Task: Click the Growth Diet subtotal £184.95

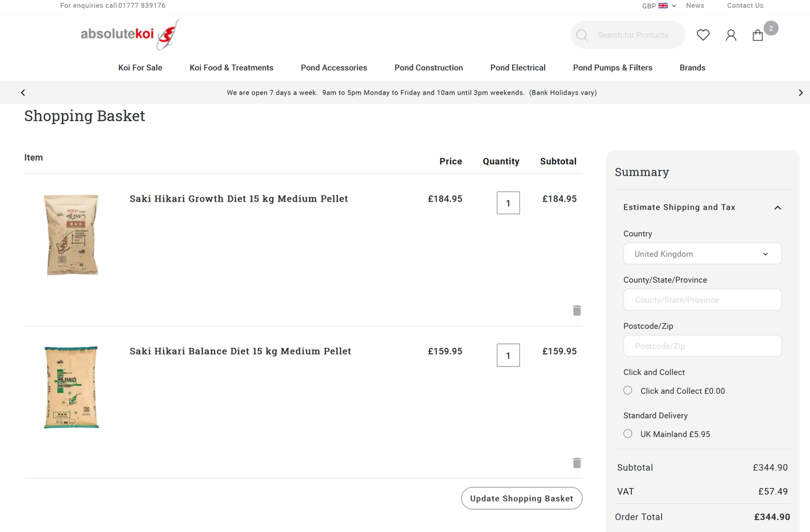Action: [x=559, y=199]
